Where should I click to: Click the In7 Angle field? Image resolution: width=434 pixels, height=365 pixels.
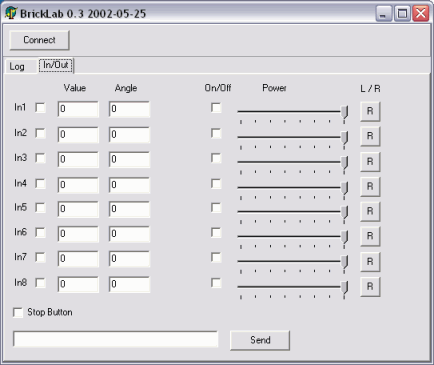tap(129, 259)
